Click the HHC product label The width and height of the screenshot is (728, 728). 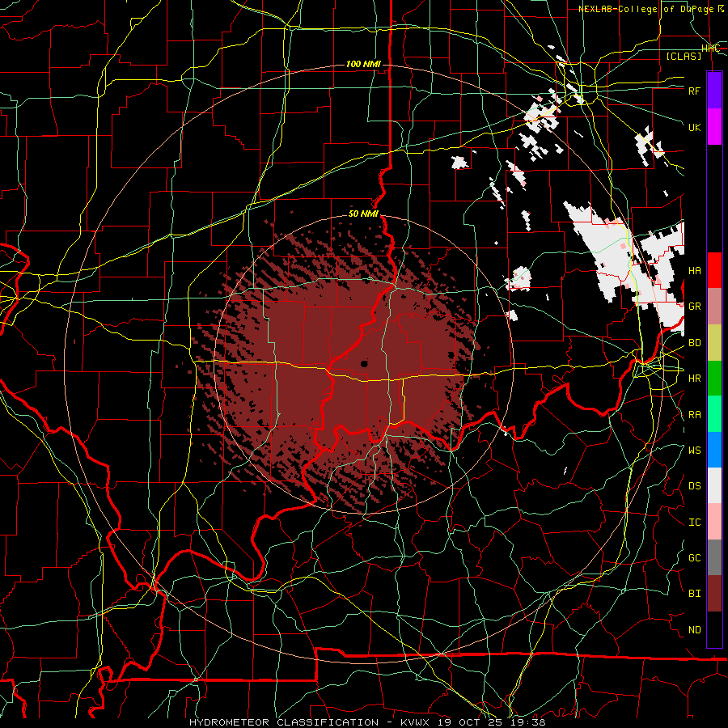click(x=711, y=49)
